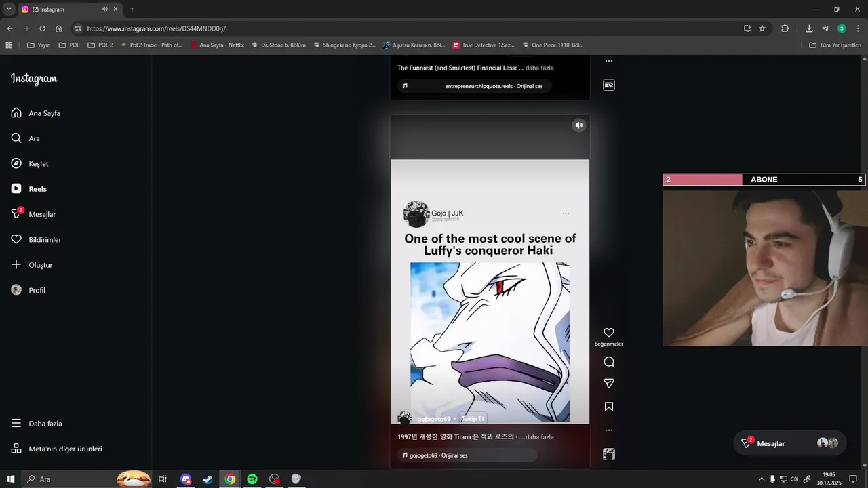
Task: Show hidden system tray icons
Action: 762,479
